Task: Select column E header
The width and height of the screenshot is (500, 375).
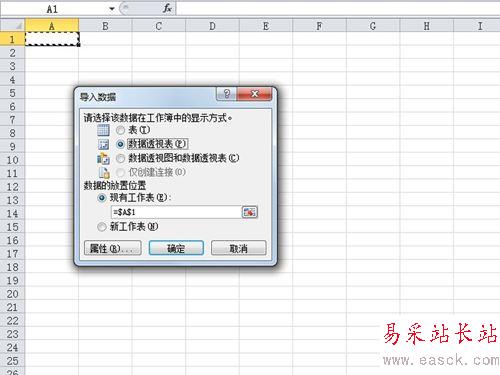Action: click(x=266, y=26)
